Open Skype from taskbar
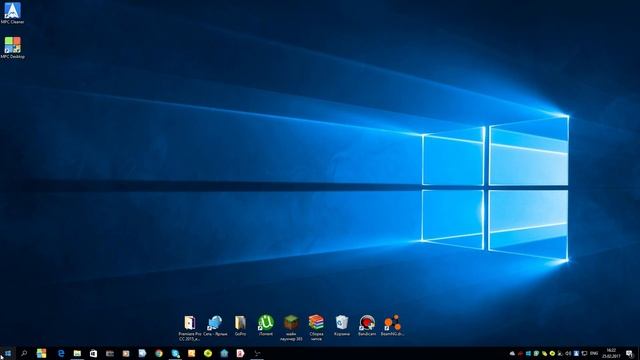The image size is (640, 360). coord(175,353)
